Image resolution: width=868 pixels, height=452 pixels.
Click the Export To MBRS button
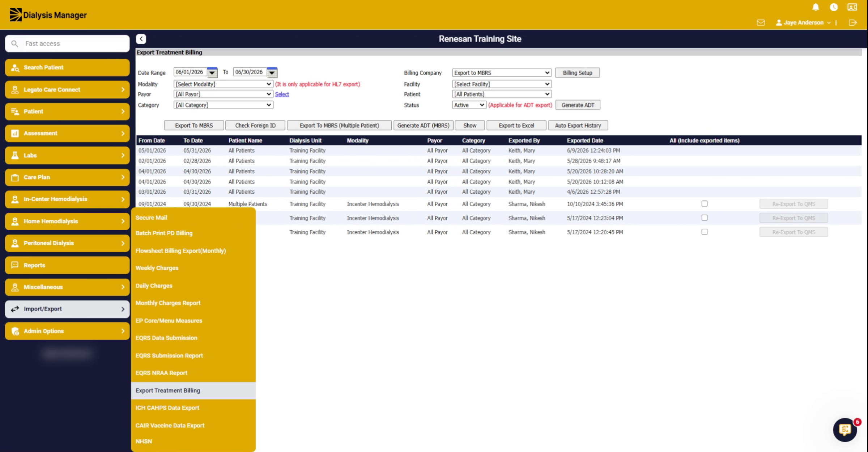click(194, 126)
